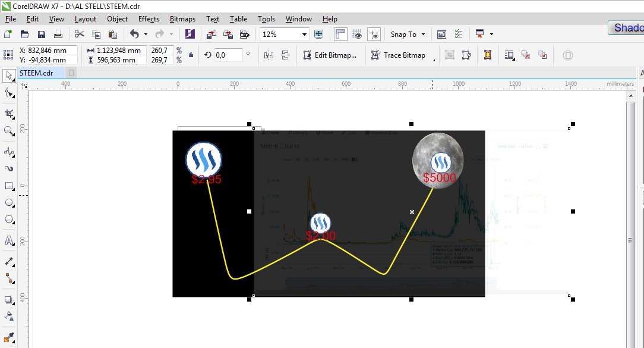Image resolution: width=644 pixels, height=348 pixels.
Task: Click the Trace Bitmap button
Action: pyautogui.click(x=398, y=55)
